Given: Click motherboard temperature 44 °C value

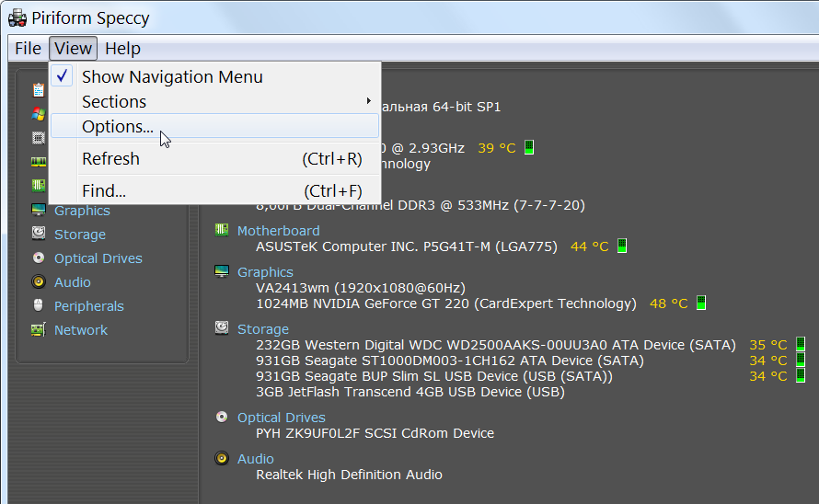Looking at the screenshot, I should click(590, 246).
